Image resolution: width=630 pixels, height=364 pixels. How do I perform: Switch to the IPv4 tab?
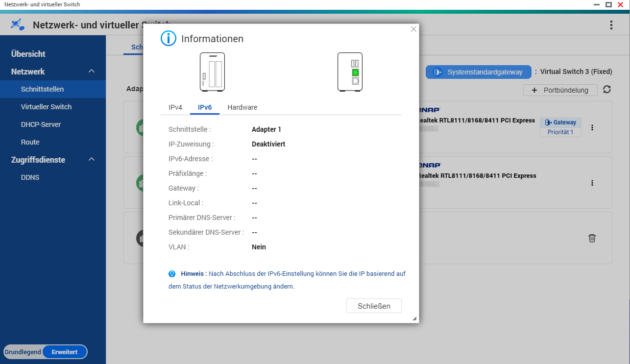coord(175,107)
